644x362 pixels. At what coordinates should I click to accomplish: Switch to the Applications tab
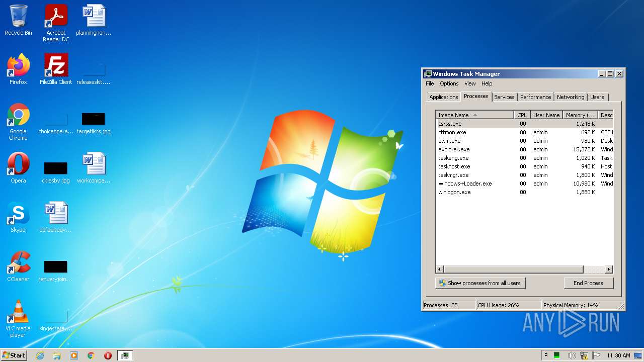(443, 97)
